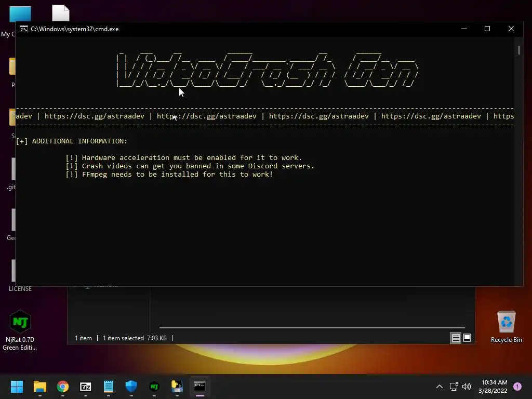Launch Google Chrome from the taskbar
Screen dimensions: 532x399
pyautogui.click(x=63, y=386)
